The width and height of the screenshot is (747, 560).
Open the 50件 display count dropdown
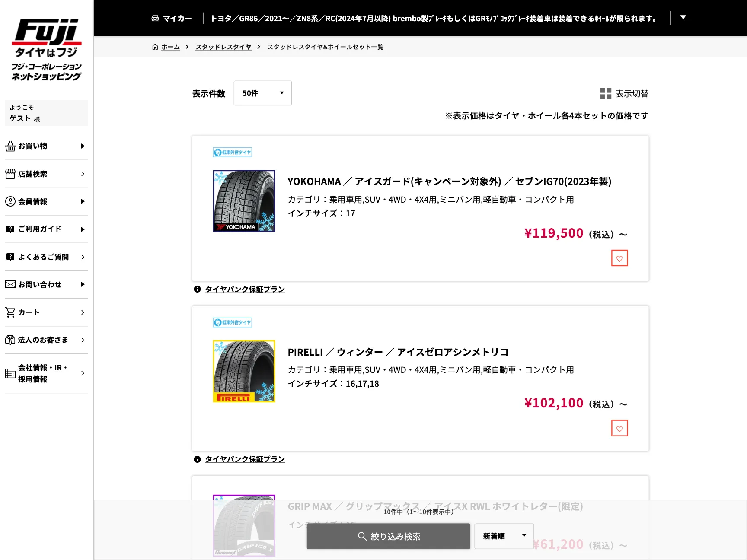262,93
